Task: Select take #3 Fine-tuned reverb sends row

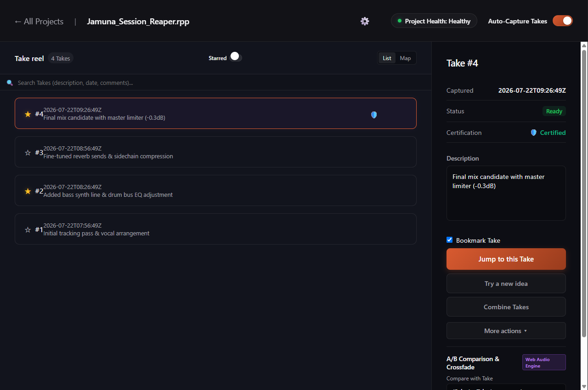Action: point(215,152)
